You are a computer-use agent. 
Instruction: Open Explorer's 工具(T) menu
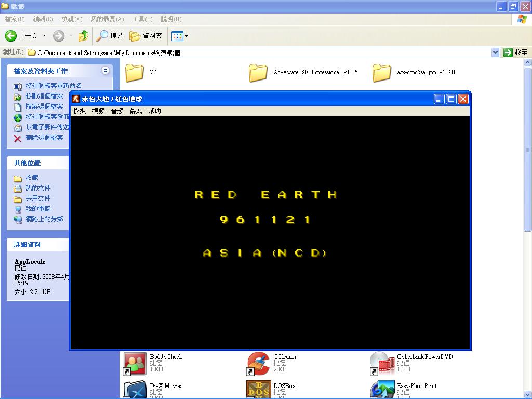click(x=142, y=19)
